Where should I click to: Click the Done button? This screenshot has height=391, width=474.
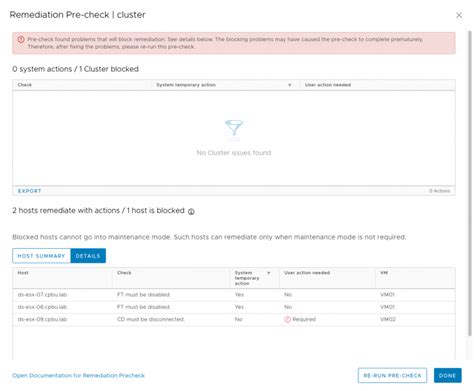447,375
